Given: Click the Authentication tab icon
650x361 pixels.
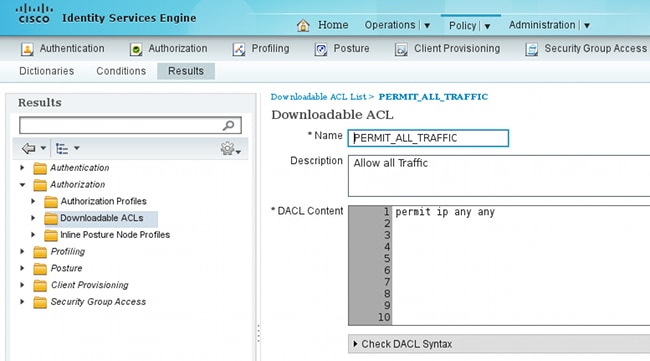Looking at the screenshot, I should tap(27, 49).
